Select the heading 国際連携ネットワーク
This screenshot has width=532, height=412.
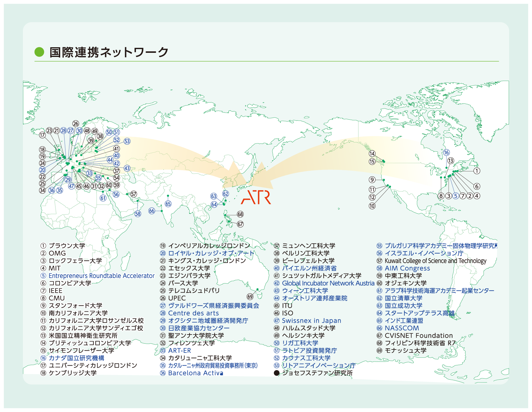pos(109,52)
